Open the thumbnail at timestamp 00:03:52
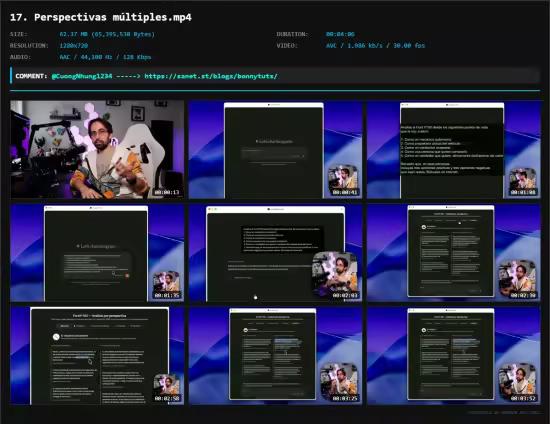 454,356
